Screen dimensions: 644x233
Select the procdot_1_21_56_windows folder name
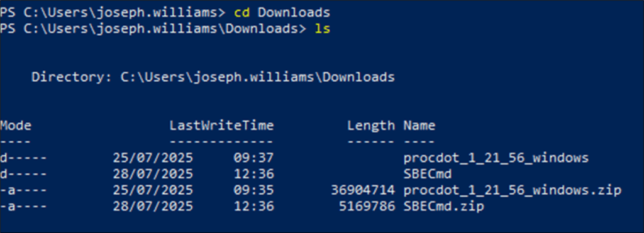click(496, 158)
